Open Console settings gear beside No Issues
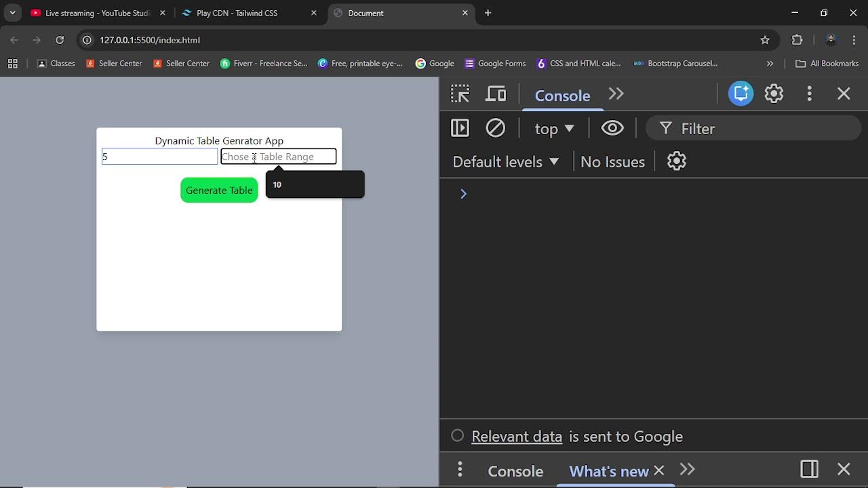This screenshot has width=868, height=488. [677, 161]
